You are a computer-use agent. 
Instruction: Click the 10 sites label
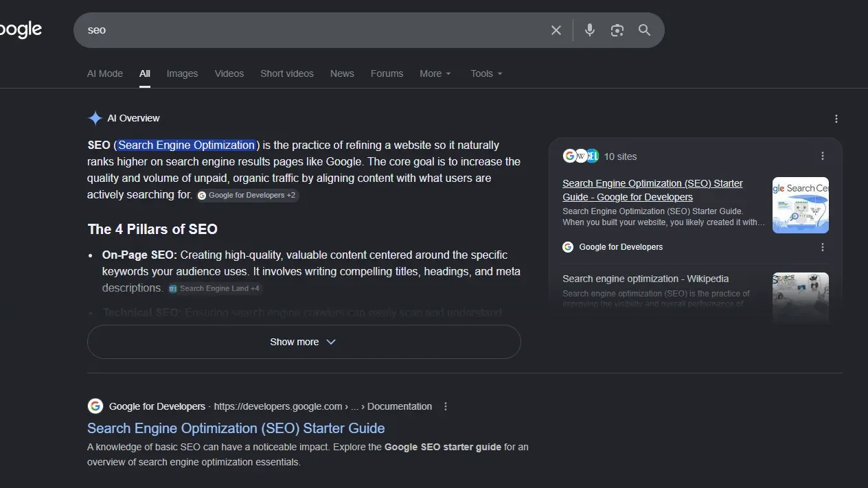point(620,156)
